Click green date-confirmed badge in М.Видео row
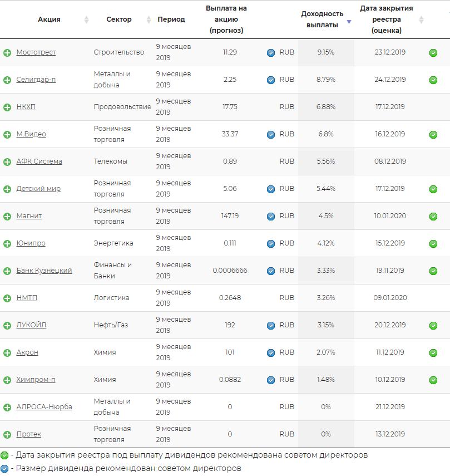 (433, 135)
